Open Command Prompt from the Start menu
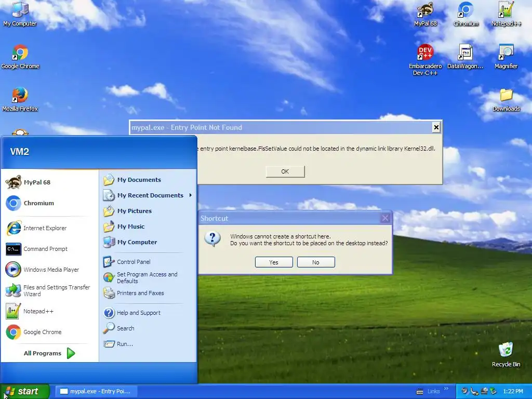Screen dimensions: 532x399 49,249
